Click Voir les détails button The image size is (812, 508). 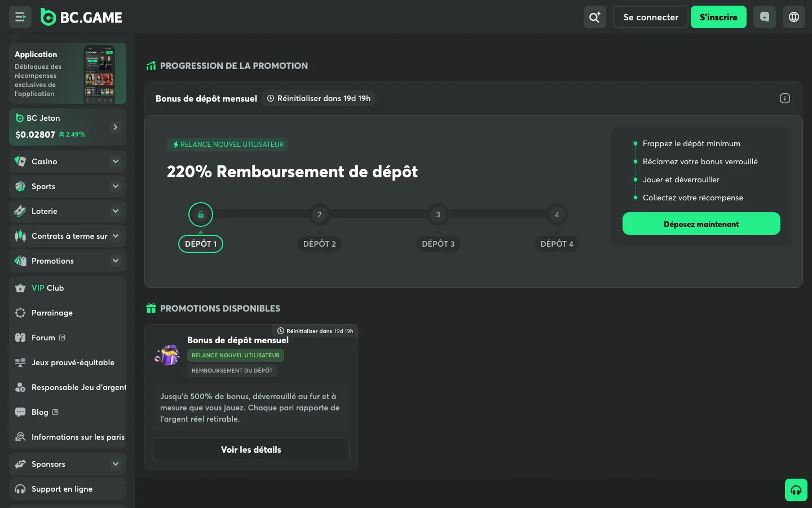coord(251,449)
